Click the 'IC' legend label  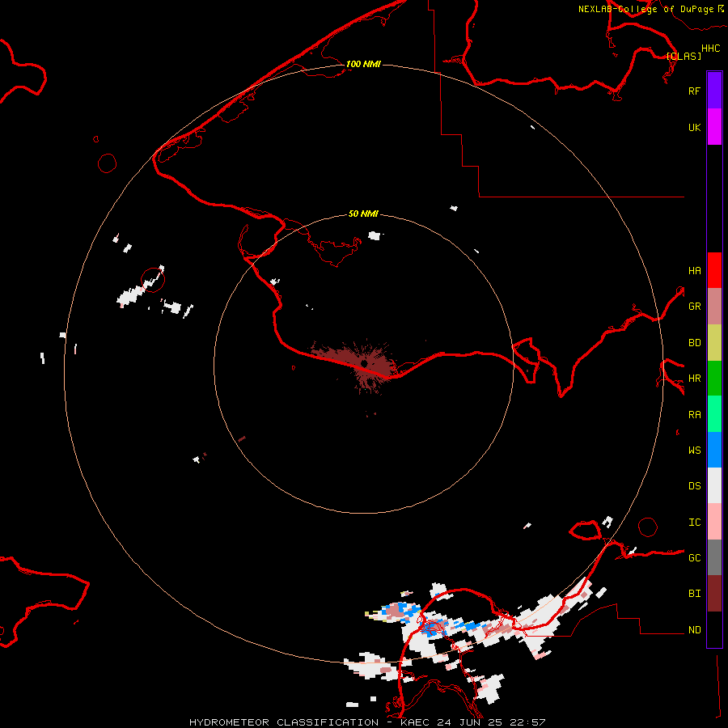pos(694,523)
